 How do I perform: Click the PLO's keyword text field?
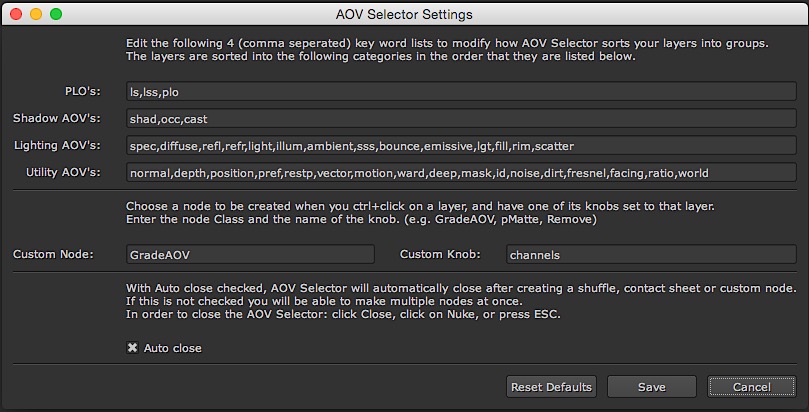(x=460, y=91)
